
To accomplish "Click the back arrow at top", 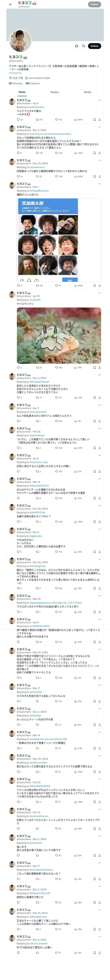I will (x=11, y=5).
